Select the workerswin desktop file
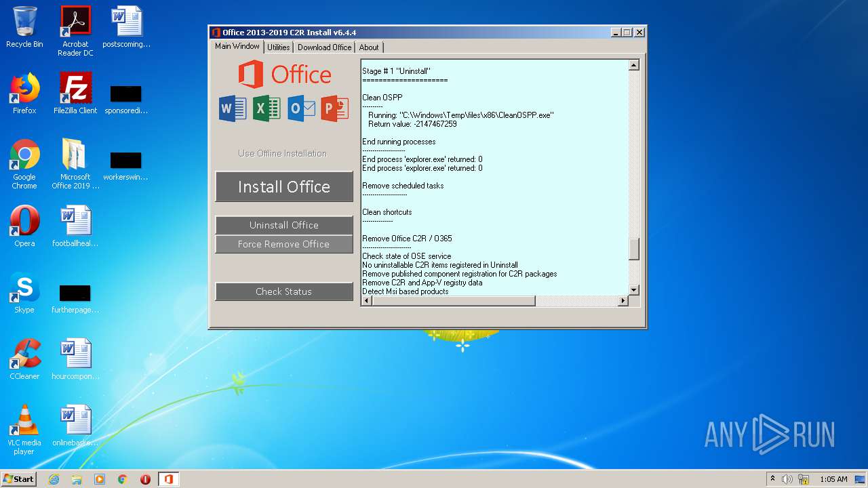868x488 pixels. point(126,165)
